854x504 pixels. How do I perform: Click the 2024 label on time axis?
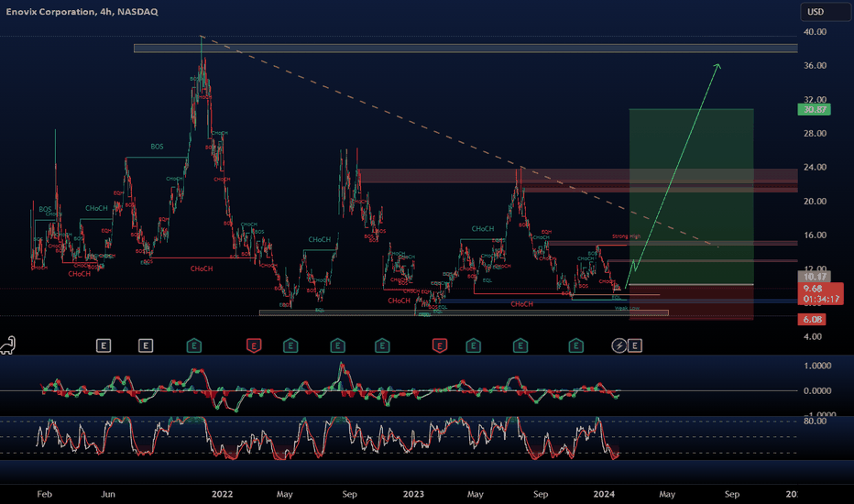pos(604,494)
